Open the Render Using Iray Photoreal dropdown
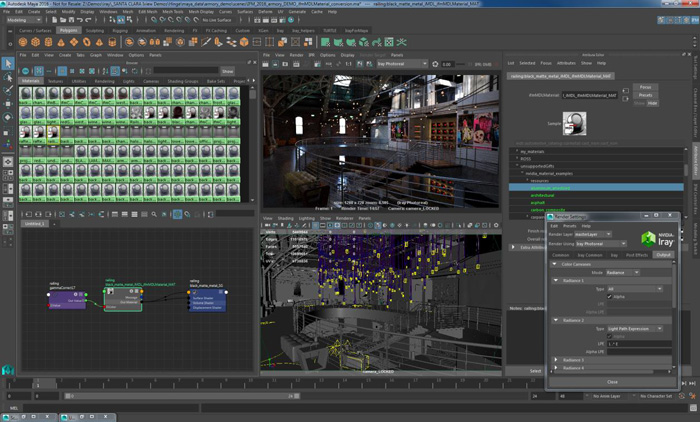 (600, 243)
